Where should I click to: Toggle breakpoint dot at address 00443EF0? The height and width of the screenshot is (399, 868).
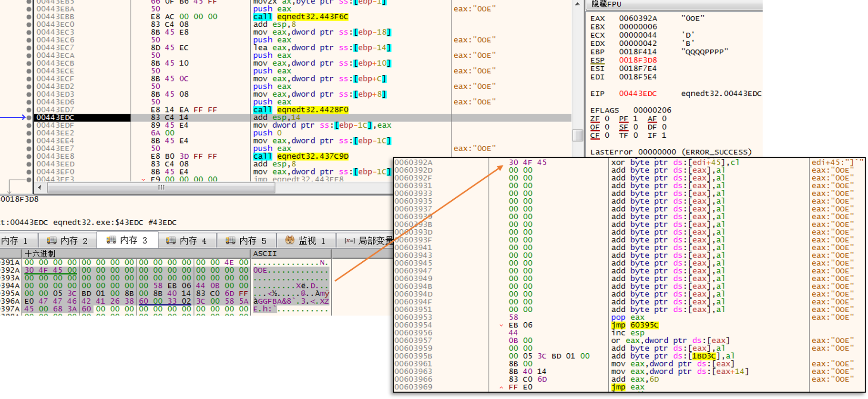click(29, 172)
